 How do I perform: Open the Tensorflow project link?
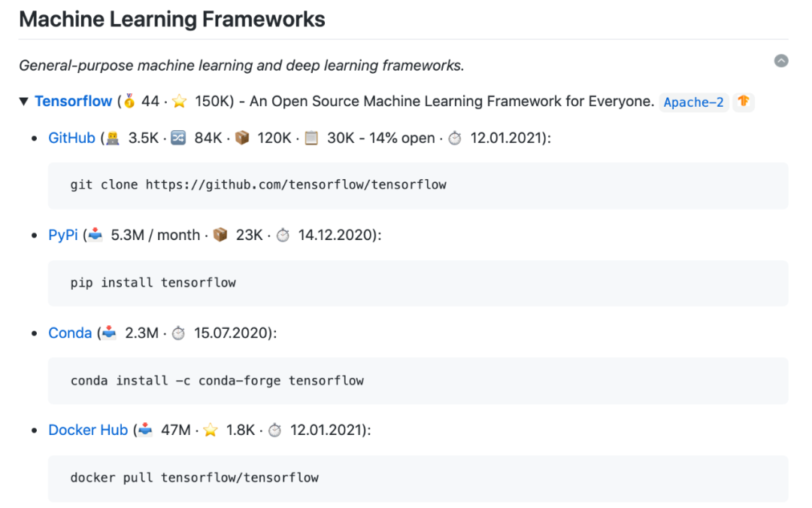(x=73, y=101)
